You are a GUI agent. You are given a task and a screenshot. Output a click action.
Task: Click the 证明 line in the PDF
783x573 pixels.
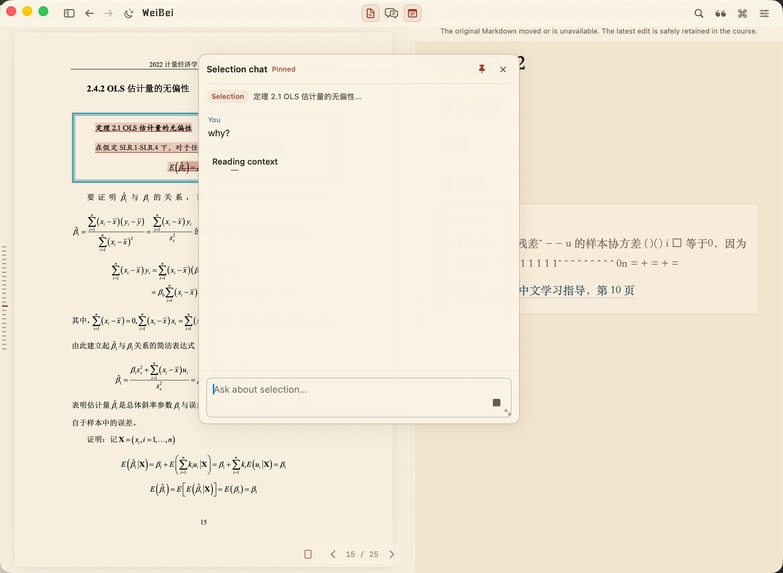pos(131,440)
